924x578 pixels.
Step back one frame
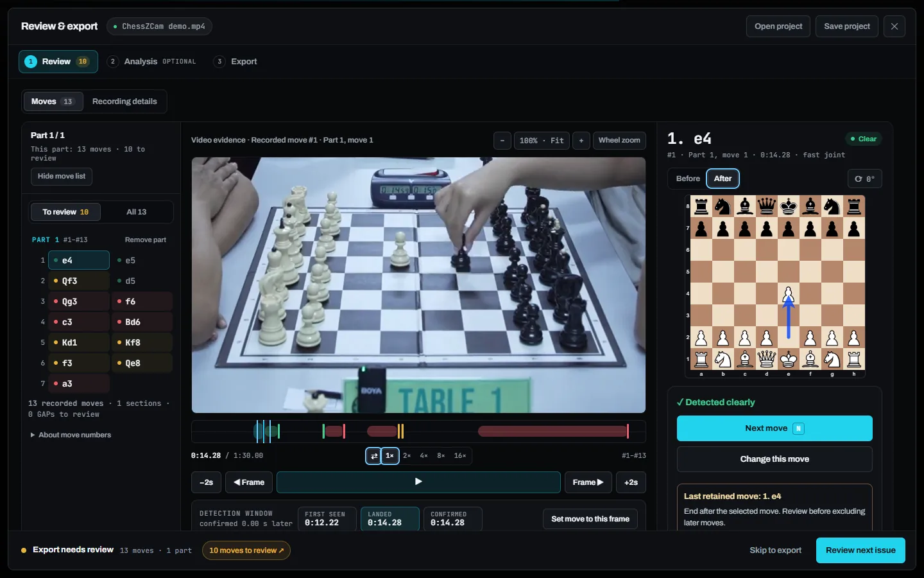pos(249,482)
